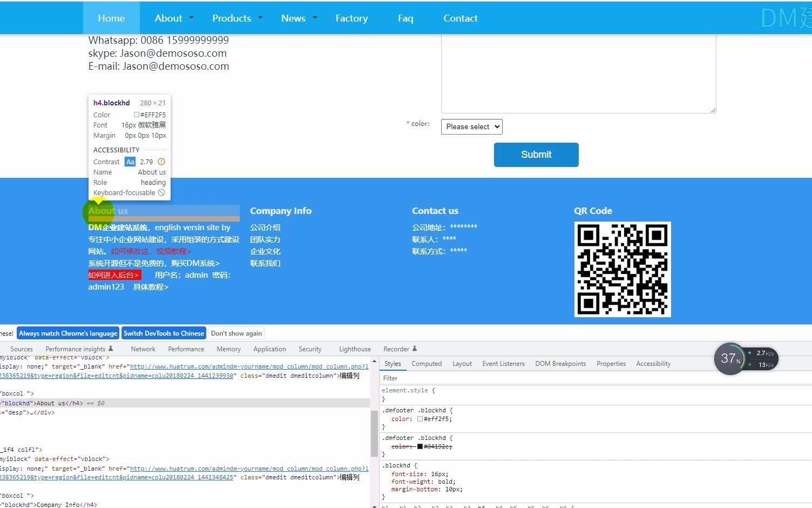
Task: Select the Event Listeners tab
Action: tap(504, 364)
